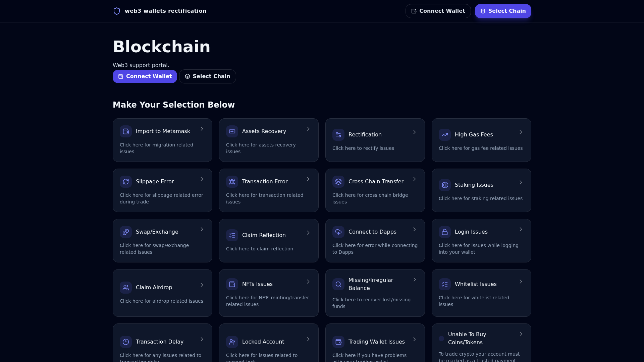Click the shield logo icon in header

click(117, 11)
